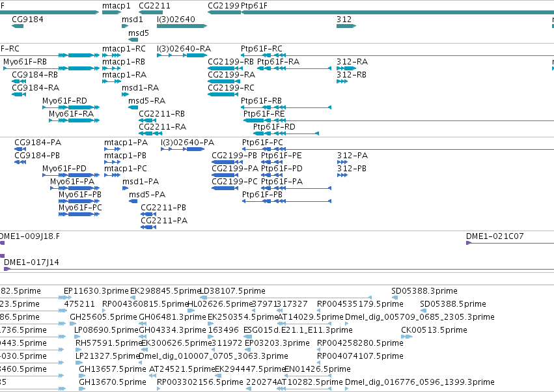Viewport: 554px width, 392px height.
Task: Click the CG2199-RA transcript label
Action: point(231,75)
